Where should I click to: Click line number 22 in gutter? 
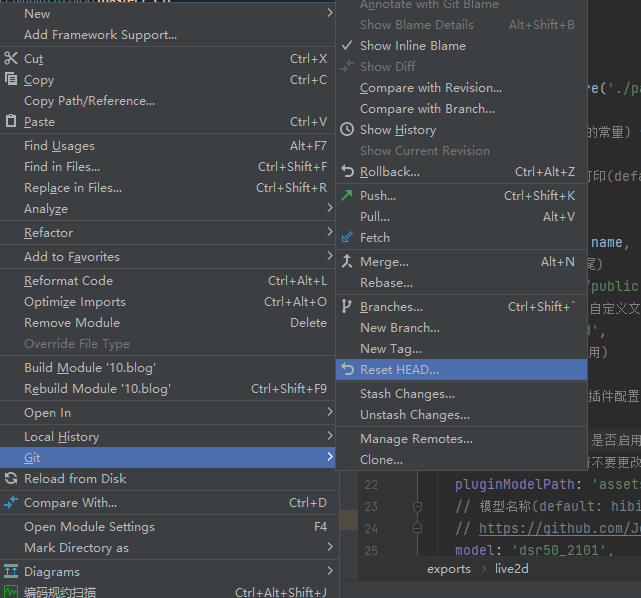point(371,485)
